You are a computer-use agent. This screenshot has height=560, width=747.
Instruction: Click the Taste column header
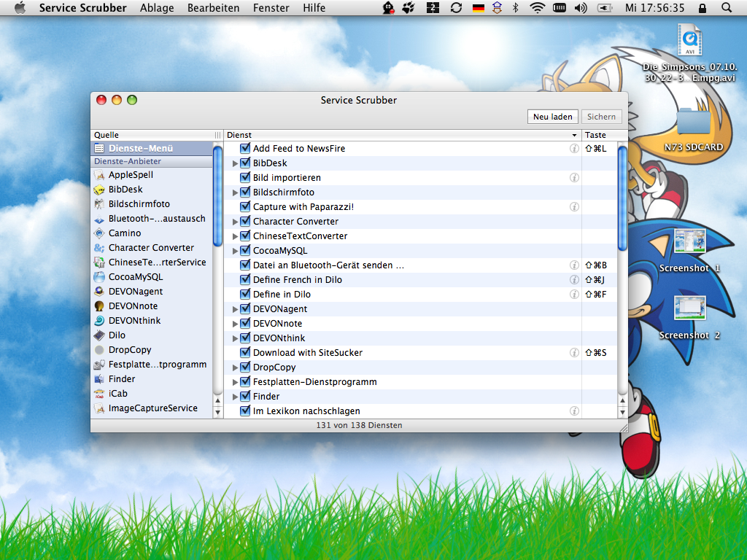click(605, 135)
